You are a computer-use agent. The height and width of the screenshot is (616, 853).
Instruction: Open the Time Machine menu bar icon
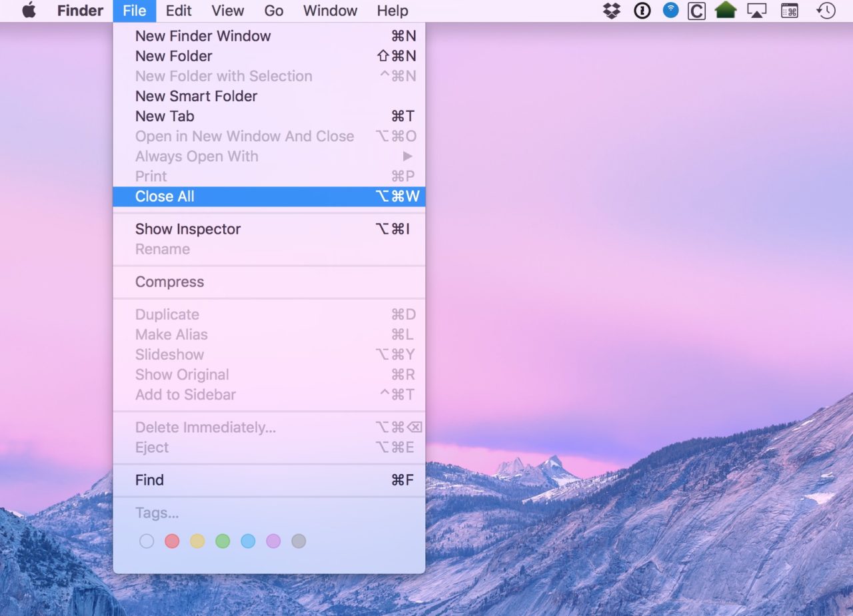(x=826, y=11)
